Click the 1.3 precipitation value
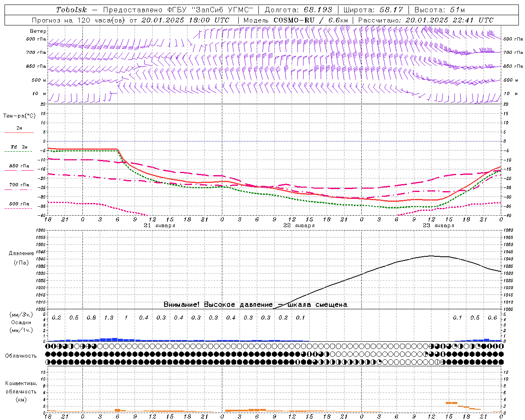The width and height of the screenshot is (525, 420). point(109,318)
